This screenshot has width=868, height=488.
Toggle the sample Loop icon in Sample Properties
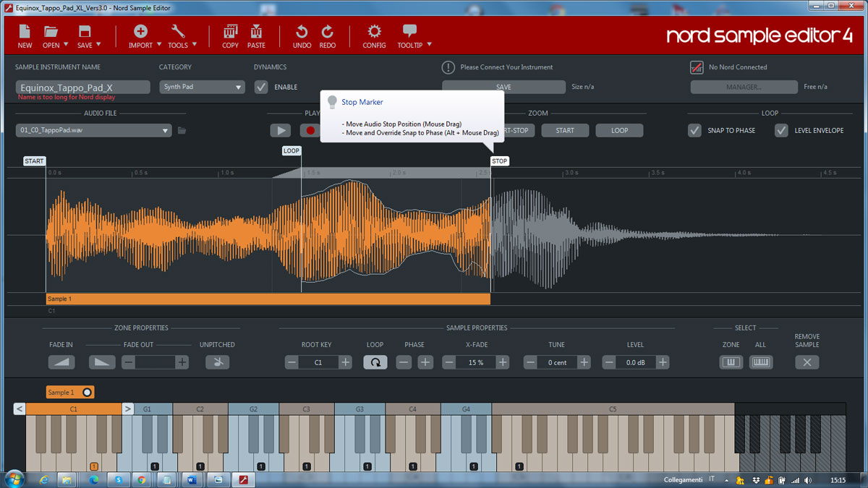point(375,362)
